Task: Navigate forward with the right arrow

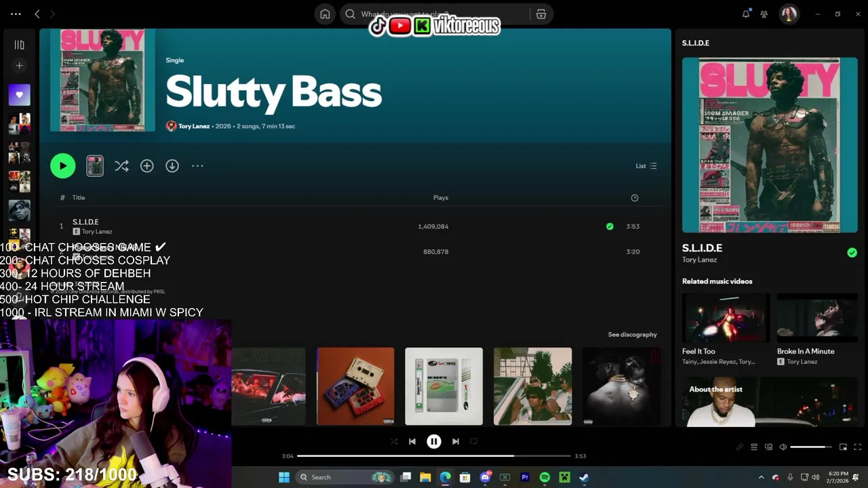Action: [x=52, y=14]
